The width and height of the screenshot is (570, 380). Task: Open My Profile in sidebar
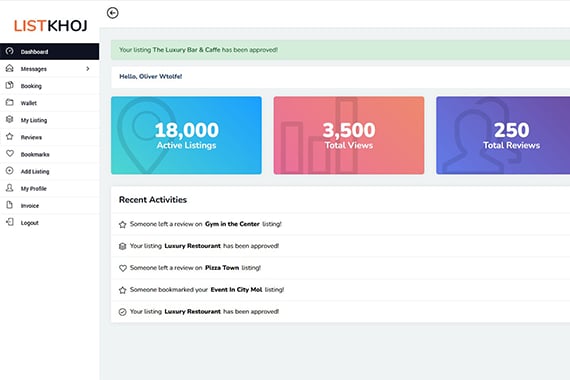click(49, 188)
